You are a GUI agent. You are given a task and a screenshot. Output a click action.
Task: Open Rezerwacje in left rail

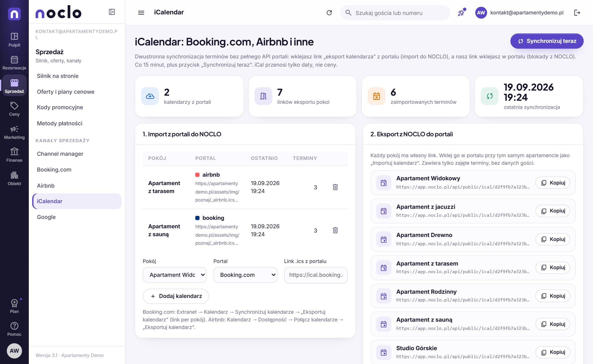click(x=14, y=62)
